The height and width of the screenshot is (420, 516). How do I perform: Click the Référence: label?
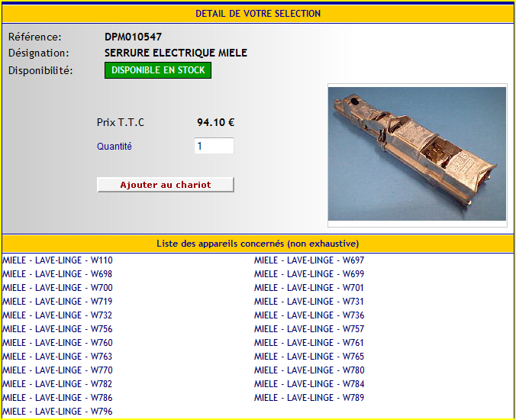pyautogui.click(x=35, y=37)
